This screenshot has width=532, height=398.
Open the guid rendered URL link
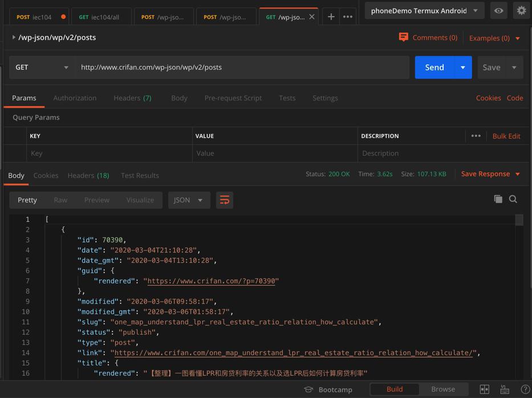tap(211, 281)
